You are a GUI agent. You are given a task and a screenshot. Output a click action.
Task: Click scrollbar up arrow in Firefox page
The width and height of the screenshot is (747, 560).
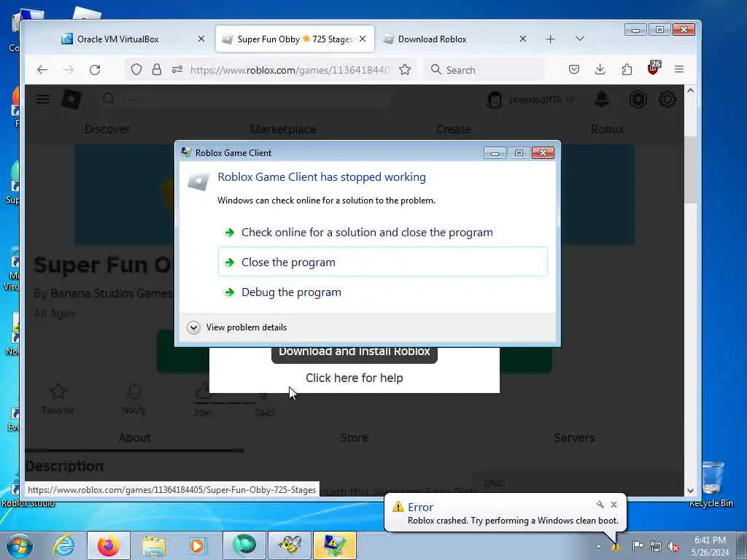tap(690, 90)
